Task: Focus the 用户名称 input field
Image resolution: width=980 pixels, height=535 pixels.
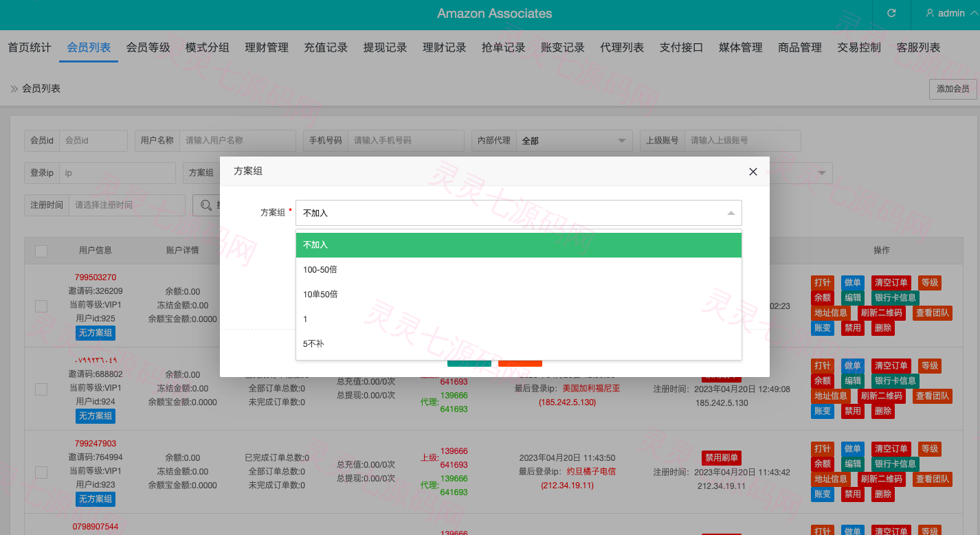Action: 238,140
